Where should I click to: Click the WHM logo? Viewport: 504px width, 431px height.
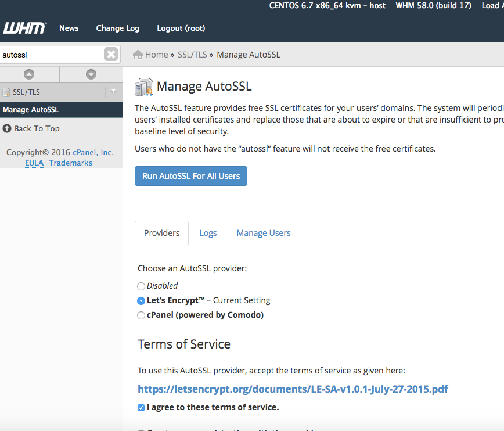[25, 28]
